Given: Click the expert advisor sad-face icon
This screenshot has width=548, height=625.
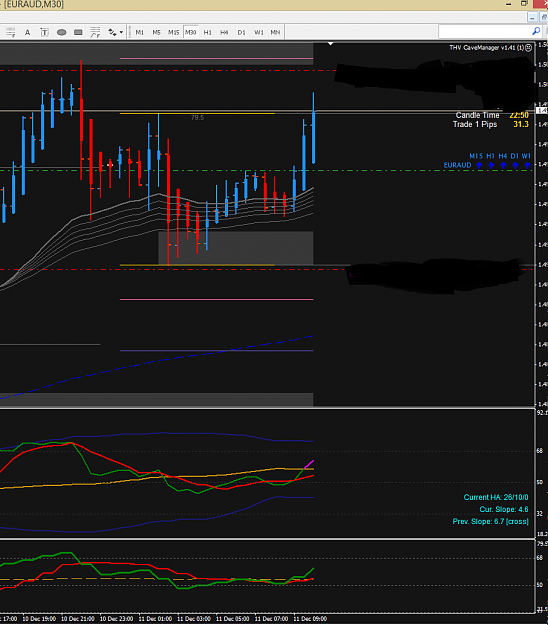Looking at the screenshot, I should coord(528,48).
